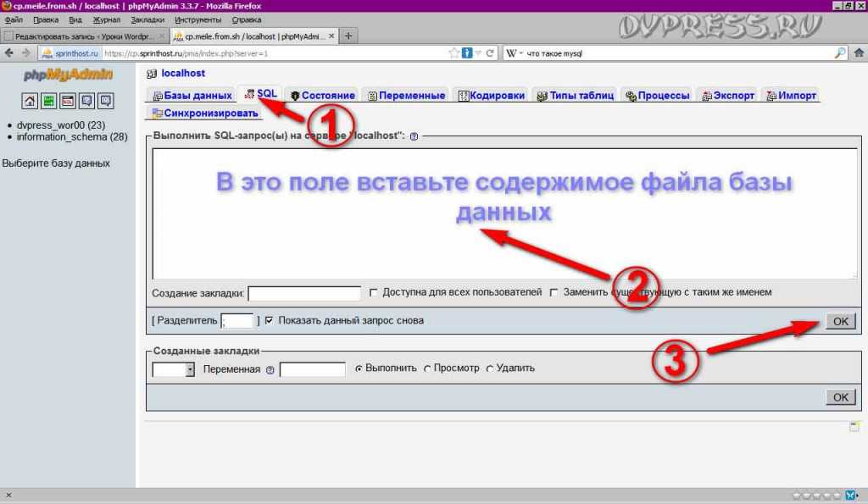
Task: Uncheck 'Показать данный запрос снова' checkbox
Action: (270, 321)
